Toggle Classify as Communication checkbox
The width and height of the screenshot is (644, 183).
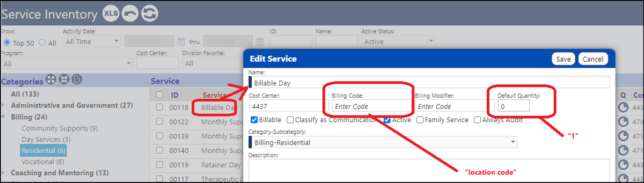coord(290,120)
